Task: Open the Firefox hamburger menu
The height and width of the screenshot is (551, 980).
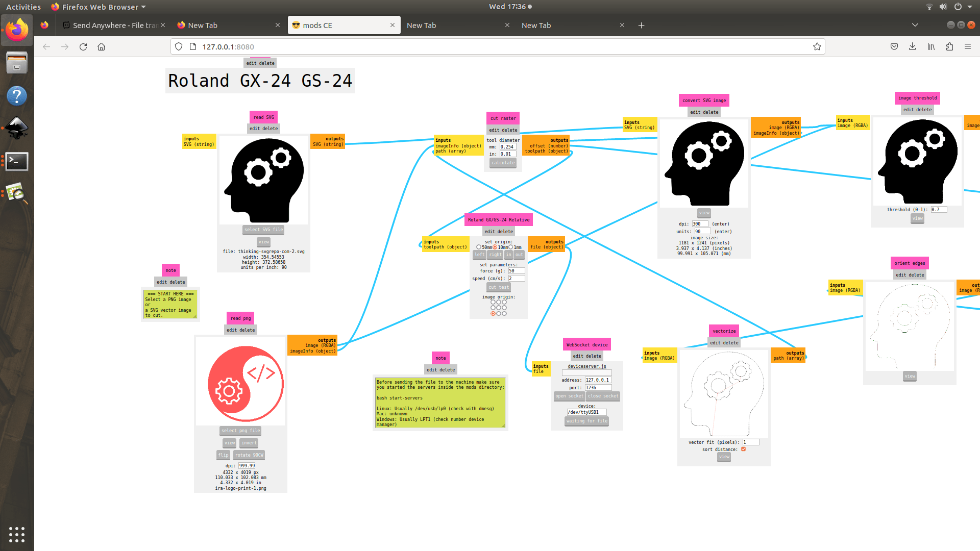Action: point(968,46)
